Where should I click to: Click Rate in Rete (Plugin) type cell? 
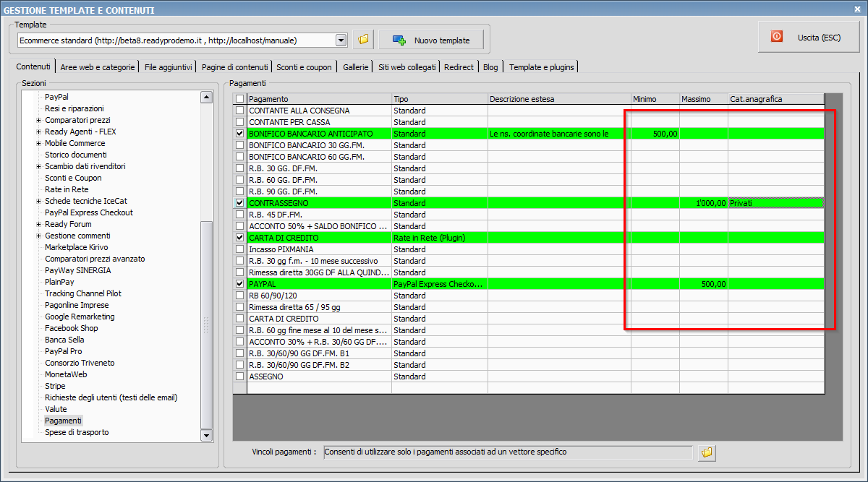coord(440,238)
